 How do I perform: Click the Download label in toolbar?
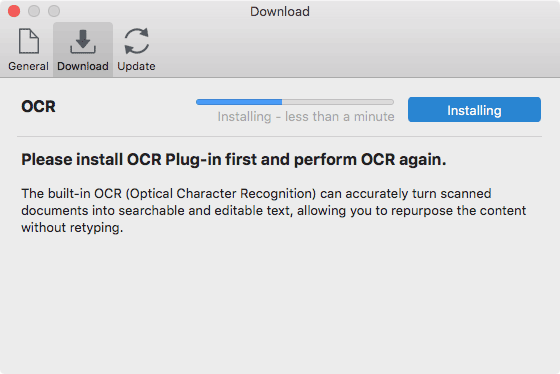click(x=83, y=66)
